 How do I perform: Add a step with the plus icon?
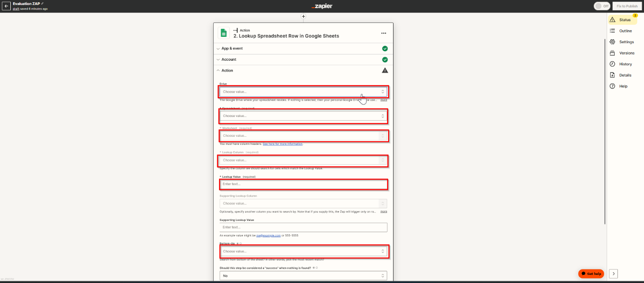pos(304,17)
